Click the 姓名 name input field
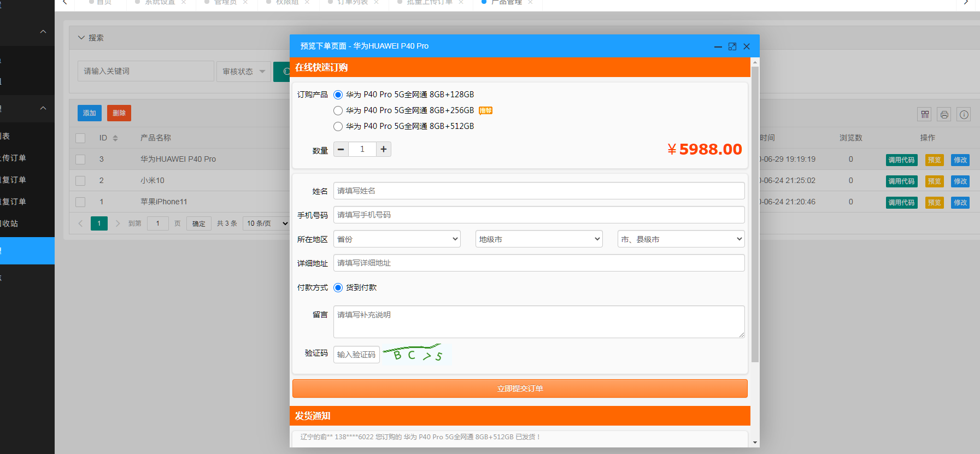Screen dimensions: 980x454 (x=539, y=191)
